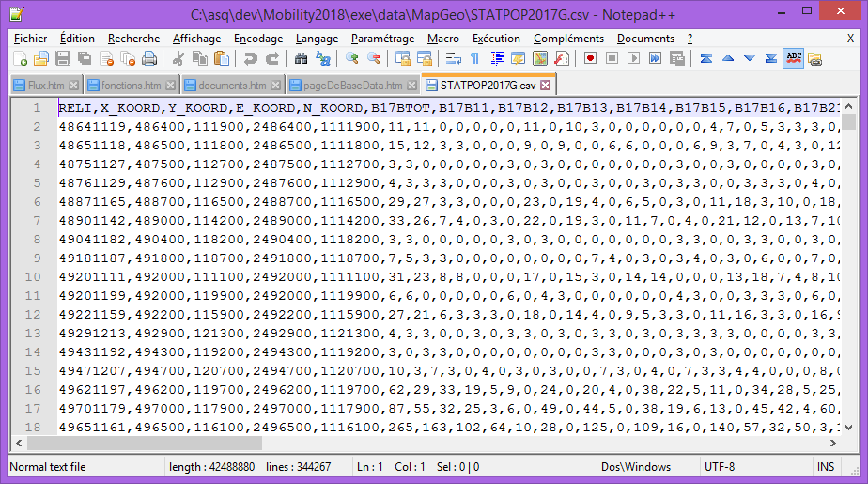Image resolution: width=868 pixels, height=484 pixels.
Task: Open the Encodage menu
Action: click(257, 39)
